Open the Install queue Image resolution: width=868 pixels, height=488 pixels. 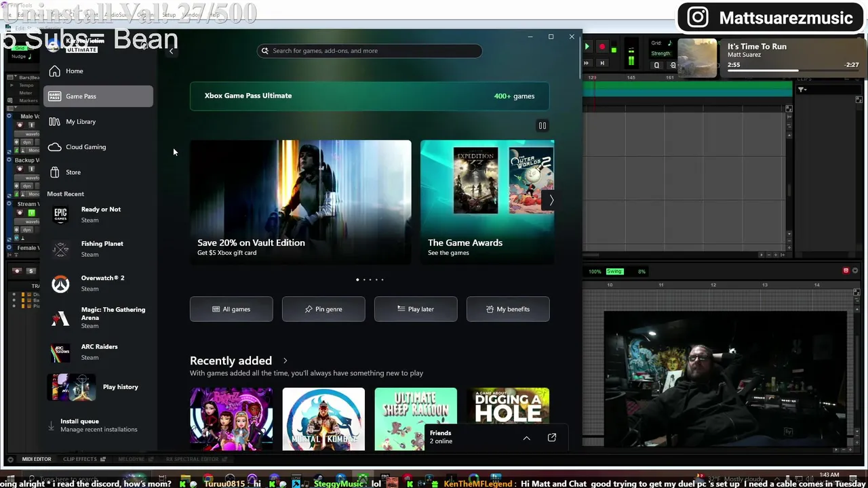(98, 425)
